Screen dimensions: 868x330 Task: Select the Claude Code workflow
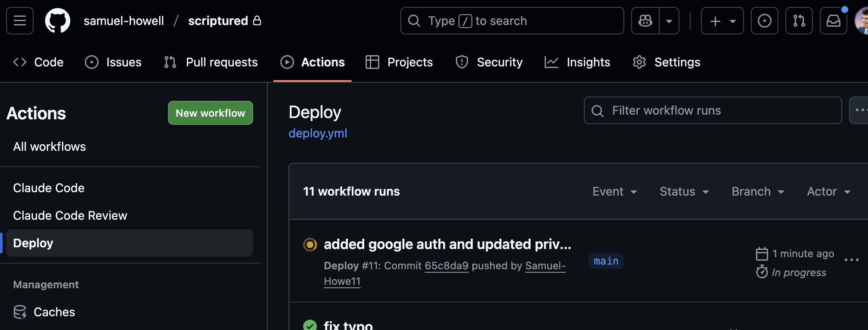49,188
